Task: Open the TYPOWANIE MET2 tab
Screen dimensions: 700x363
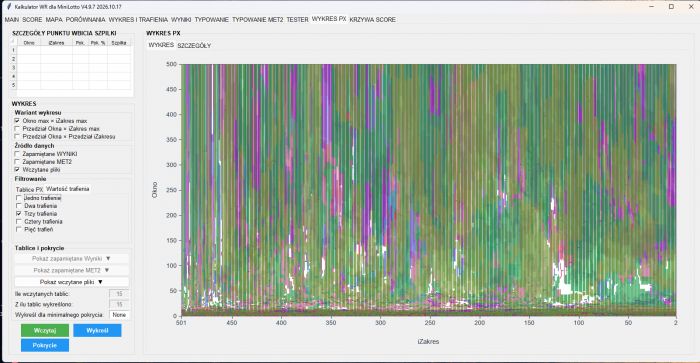Action: (x=258, y=20)
